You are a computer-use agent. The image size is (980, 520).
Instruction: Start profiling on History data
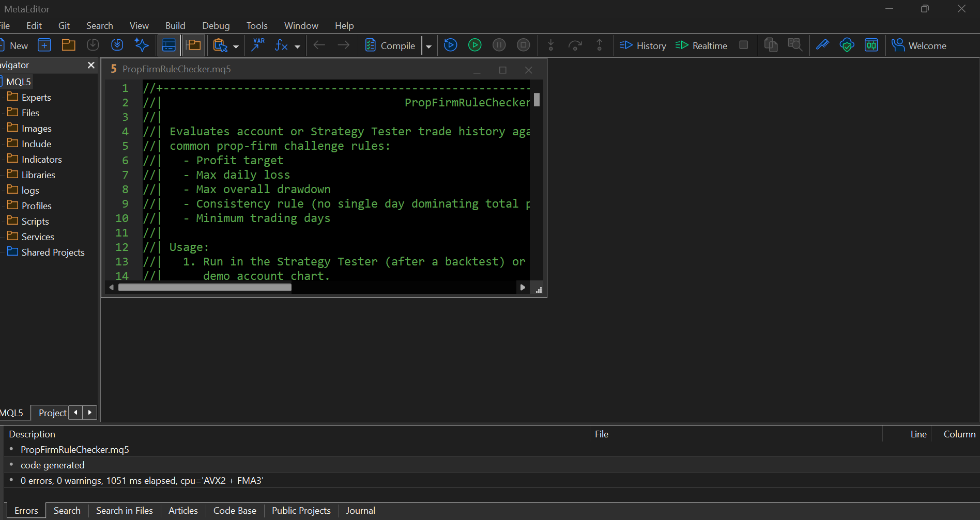click(643, 45)
